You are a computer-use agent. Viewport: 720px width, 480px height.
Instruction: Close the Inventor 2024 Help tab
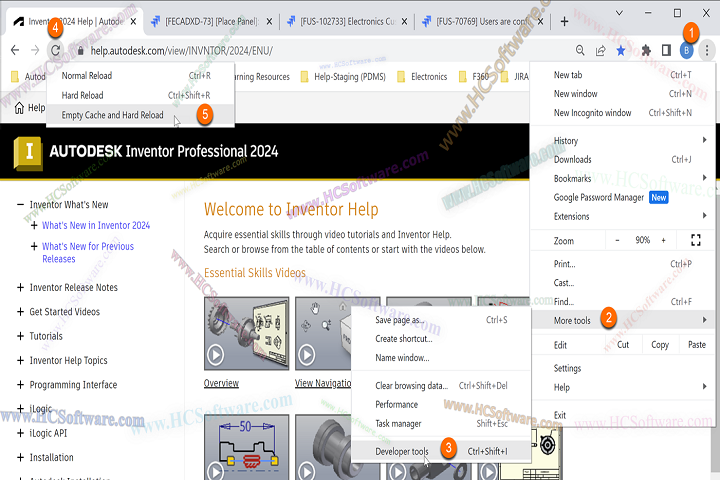[133, 21]
